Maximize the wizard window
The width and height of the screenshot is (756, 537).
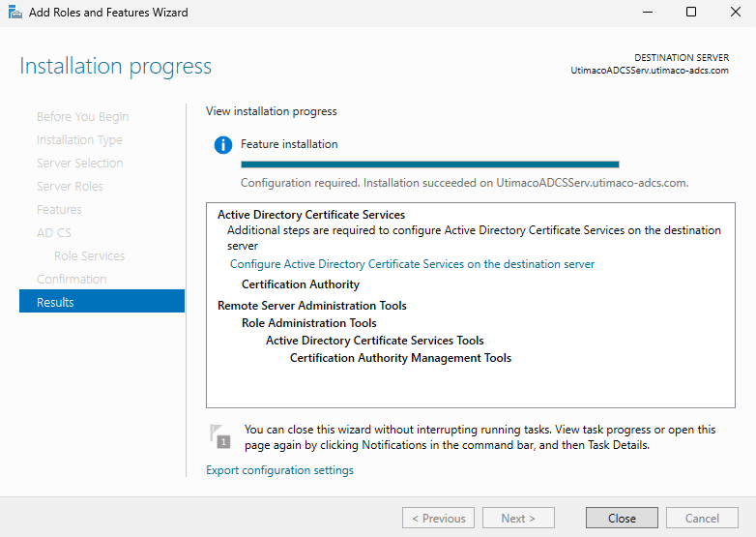pyautogui.click(x=691, y=13)
